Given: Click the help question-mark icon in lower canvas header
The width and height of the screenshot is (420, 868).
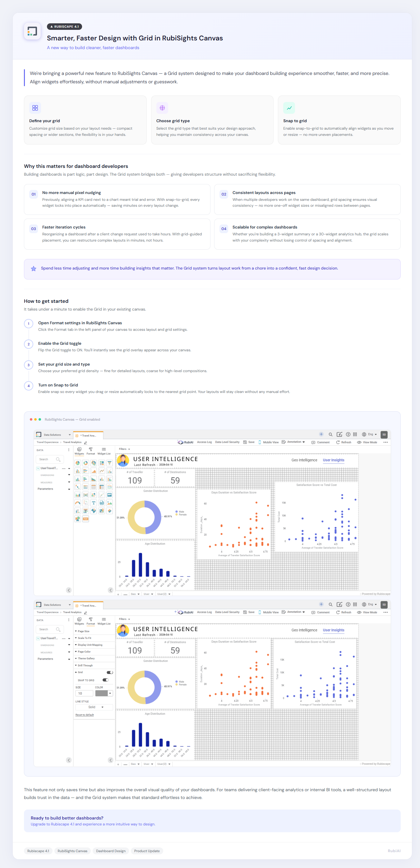Looking at the screenshot, I should tap(348, 604).
